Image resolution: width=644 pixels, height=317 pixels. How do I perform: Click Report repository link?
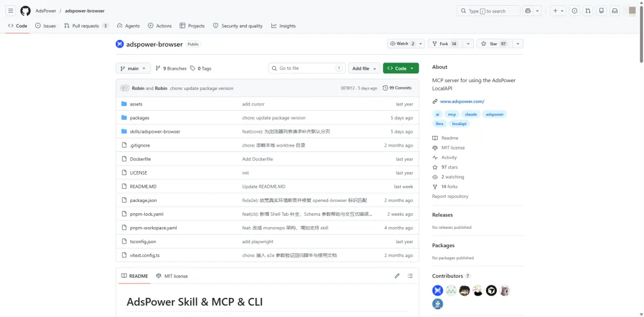click(450, 196)
